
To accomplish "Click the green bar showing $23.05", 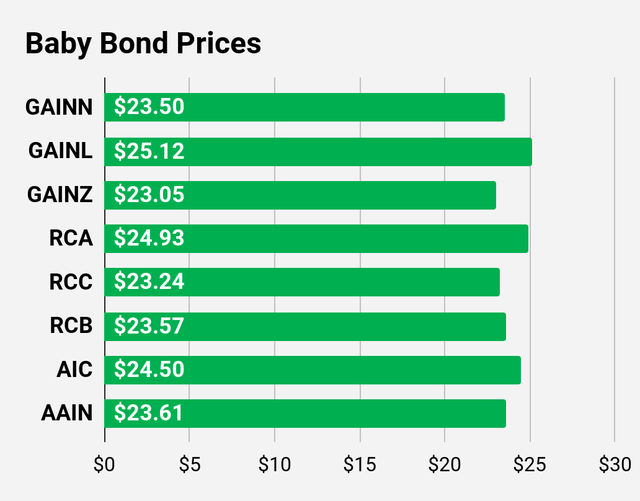I will click(300, 196).
